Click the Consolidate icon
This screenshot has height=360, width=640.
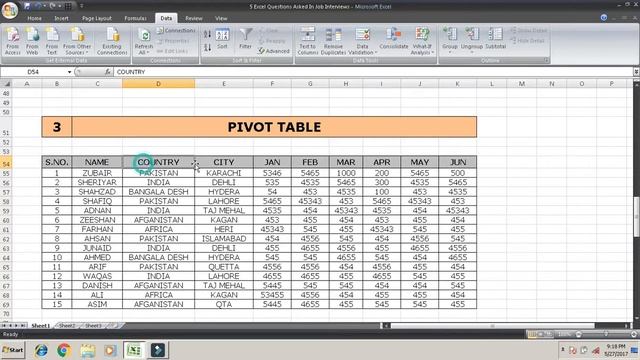[x=394, y=39]
